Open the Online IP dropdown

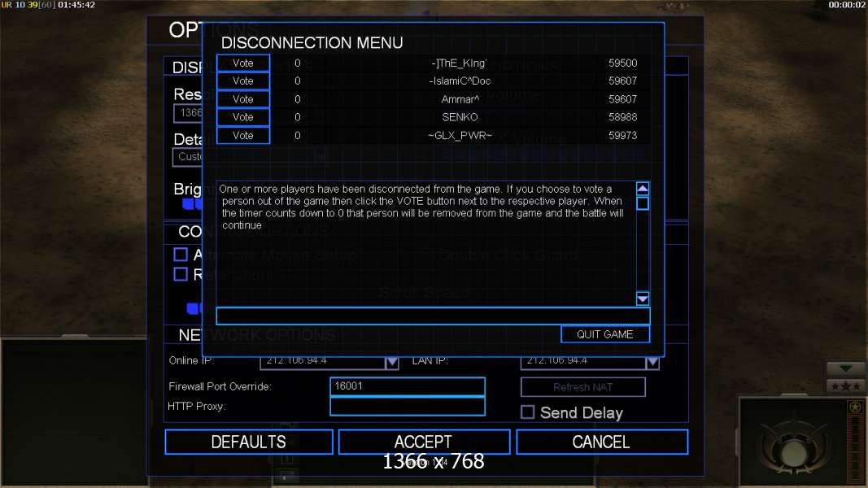click(x=392, y=362)
